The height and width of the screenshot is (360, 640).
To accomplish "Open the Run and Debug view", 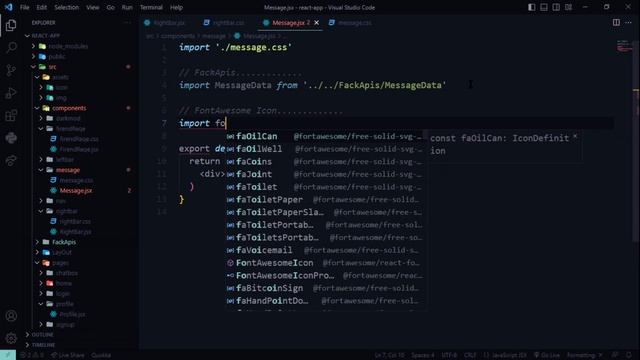I will coord(11,93).
